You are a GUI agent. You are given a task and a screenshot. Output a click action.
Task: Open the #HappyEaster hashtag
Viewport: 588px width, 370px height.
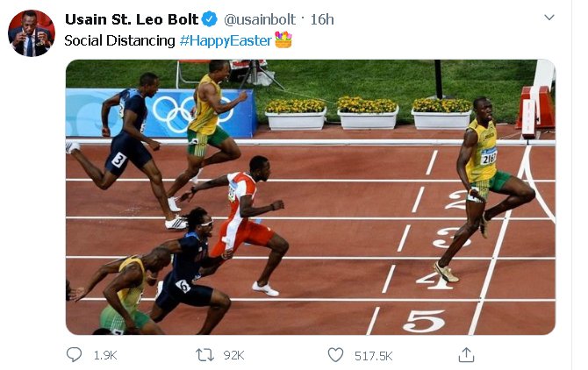[226, 41]
